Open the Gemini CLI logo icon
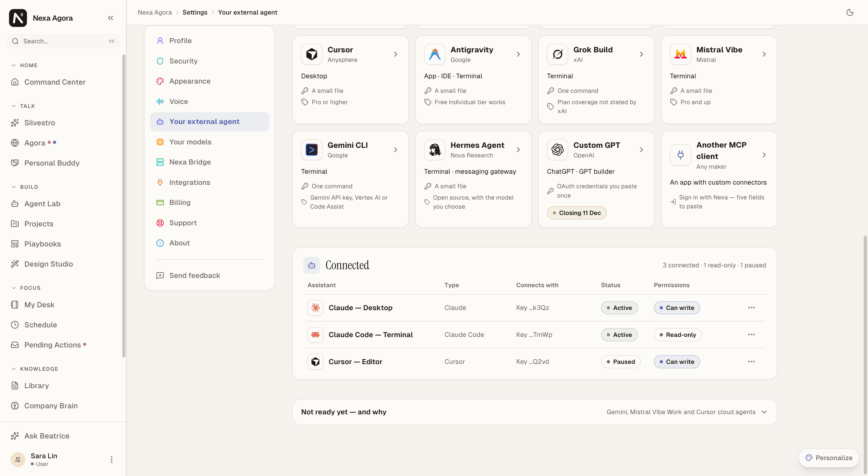This screenshot has height=476, width=868. (312, 150)
